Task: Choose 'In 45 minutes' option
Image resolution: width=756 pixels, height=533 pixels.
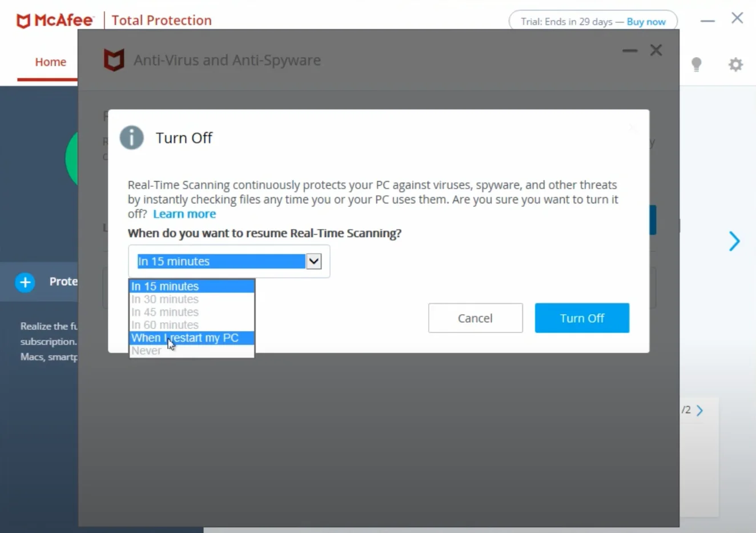Action: point(192,312)
